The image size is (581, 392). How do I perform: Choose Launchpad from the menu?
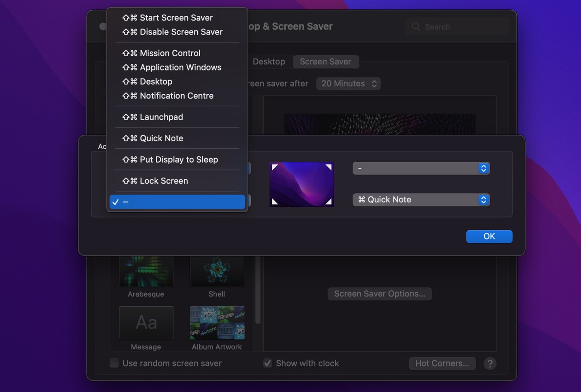coord(177,117)
